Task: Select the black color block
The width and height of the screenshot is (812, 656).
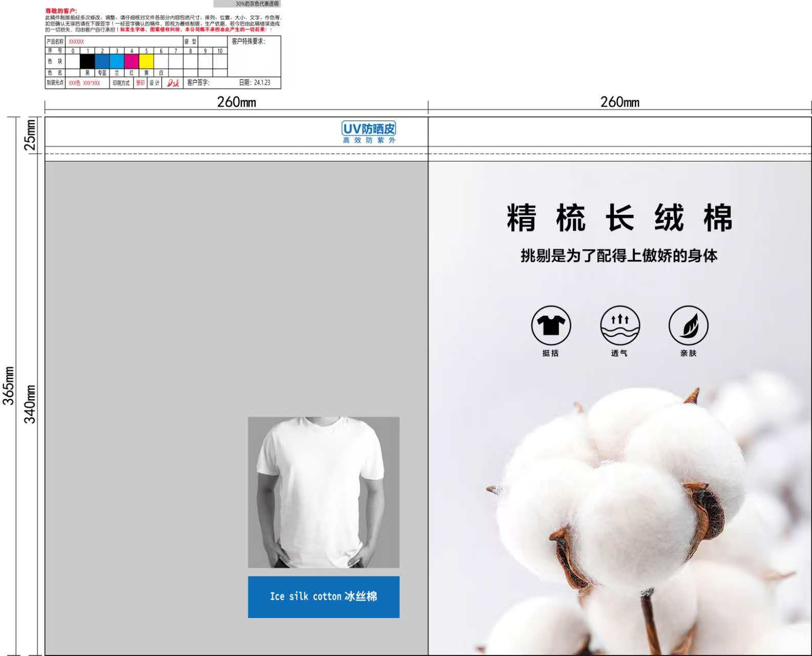Action: [88, 61]
